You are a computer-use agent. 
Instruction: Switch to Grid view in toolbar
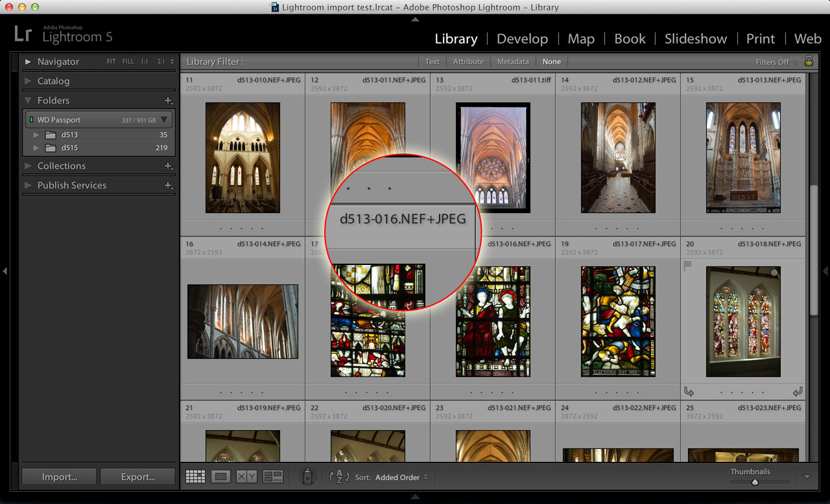(195, 477)
